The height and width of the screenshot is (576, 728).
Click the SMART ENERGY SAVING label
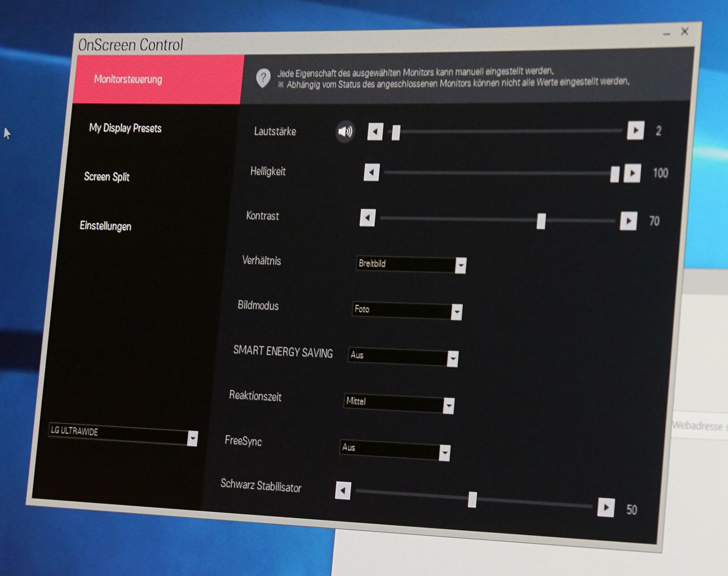click(283, 352)
